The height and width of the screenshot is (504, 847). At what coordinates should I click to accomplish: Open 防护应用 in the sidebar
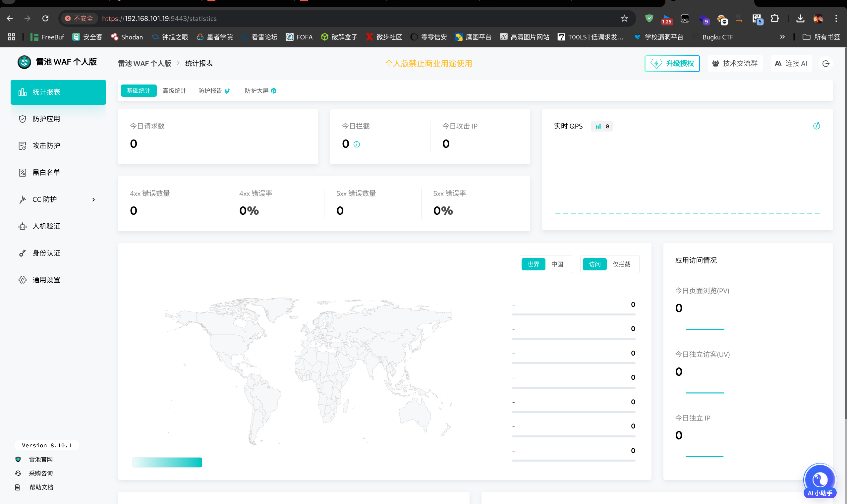[x=46, y=119]
